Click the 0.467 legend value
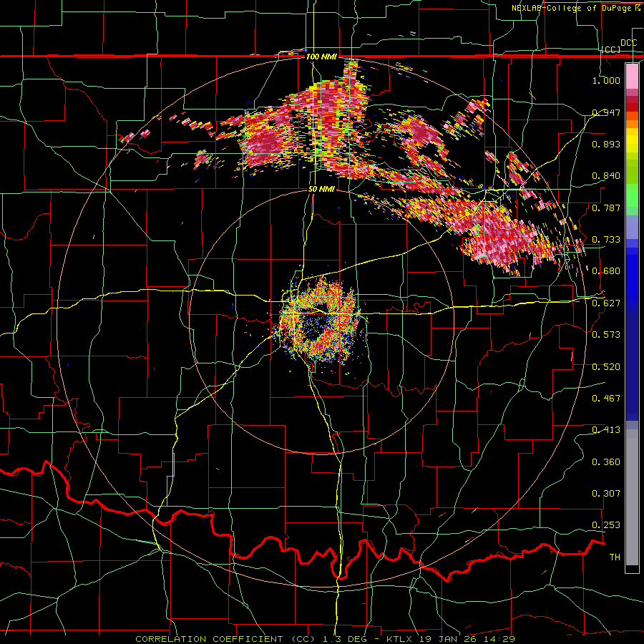Viewport: 644px width, 644px height. click(606, 398)
